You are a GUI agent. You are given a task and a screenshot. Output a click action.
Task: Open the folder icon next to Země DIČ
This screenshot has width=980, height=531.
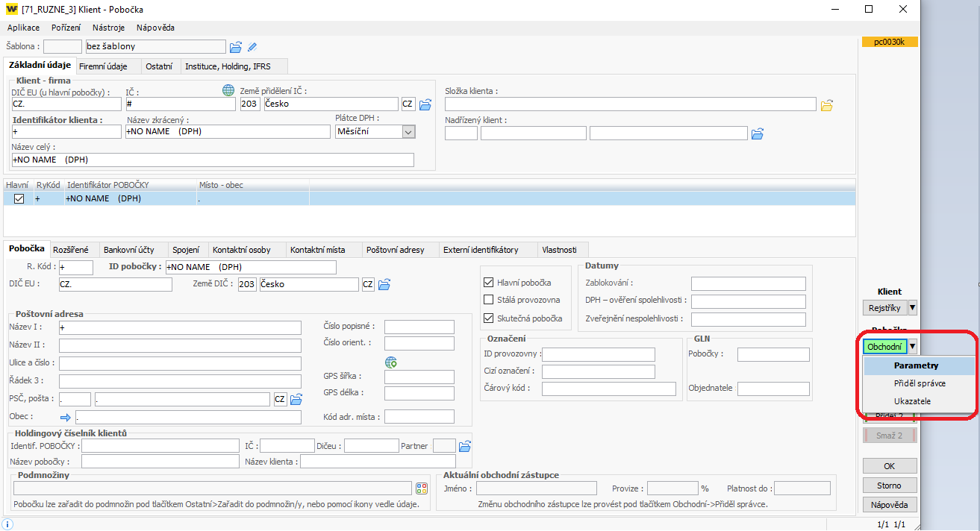(x=384, y=284)
